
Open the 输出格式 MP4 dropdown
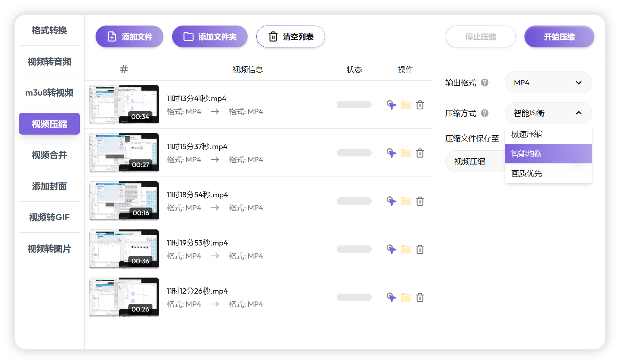tap(548, 82)
